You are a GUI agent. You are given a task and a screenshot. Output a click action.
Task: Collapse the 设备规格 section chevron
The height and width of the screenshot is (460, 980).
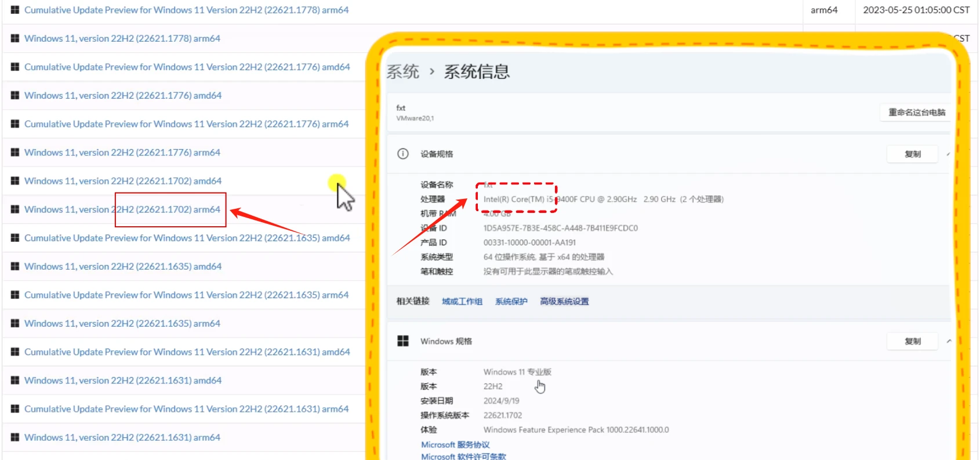(948, 154)
